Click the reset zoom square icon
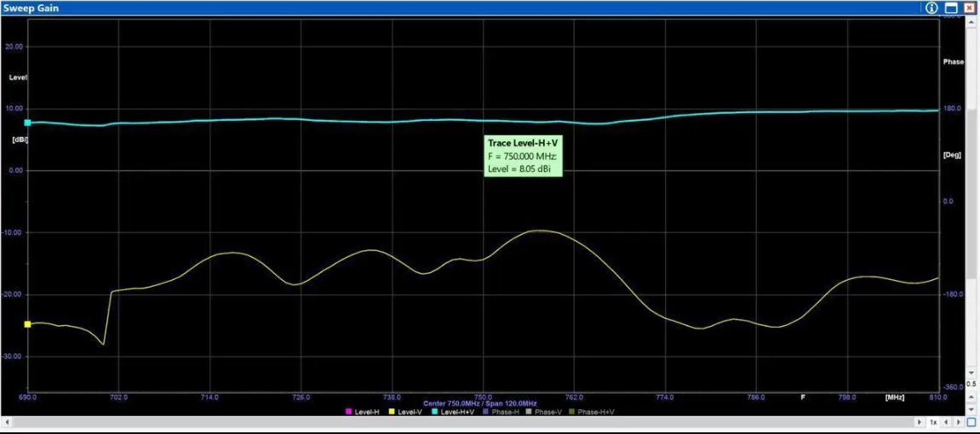This screenshot has height=434, width=980. pyautogui.click(x=971, y=422)
